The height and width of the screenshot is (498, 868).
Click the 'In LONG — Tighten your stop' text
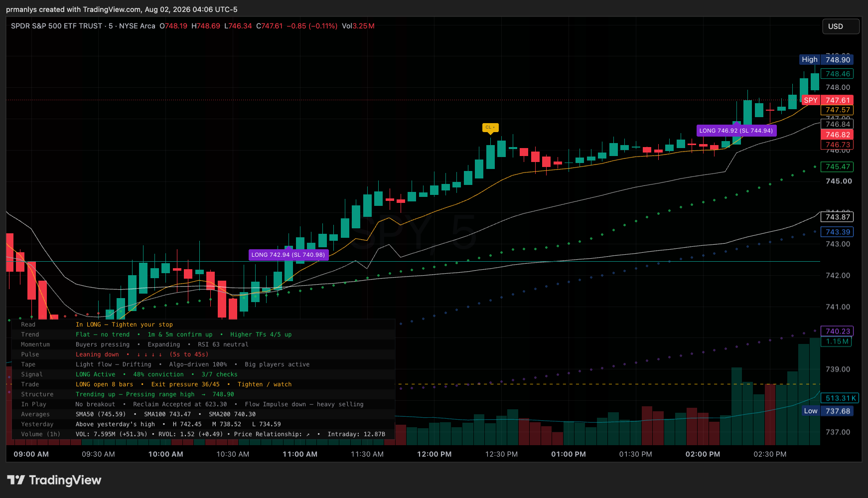(124, 325)
